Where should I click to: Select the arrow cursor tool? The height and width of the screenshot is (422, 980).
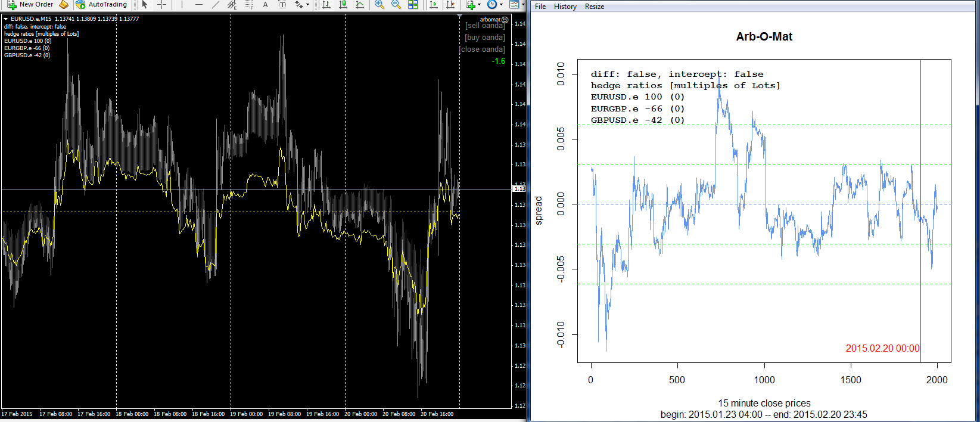145,4
